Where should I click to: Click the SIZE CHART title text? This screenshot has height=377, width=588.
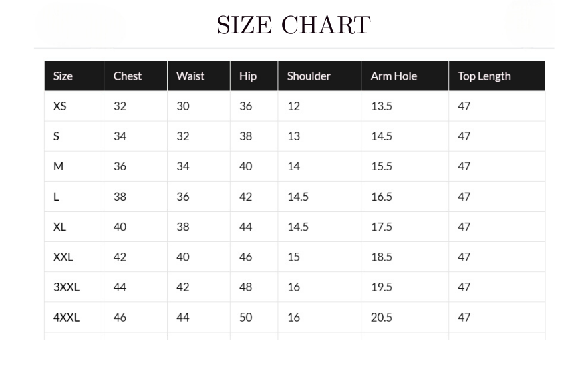pos(293,26)
